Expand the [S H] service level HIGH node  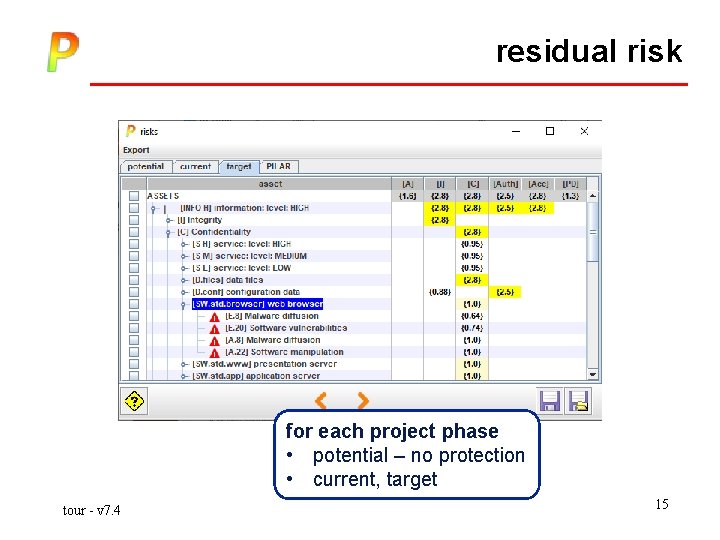pos(184,244)
